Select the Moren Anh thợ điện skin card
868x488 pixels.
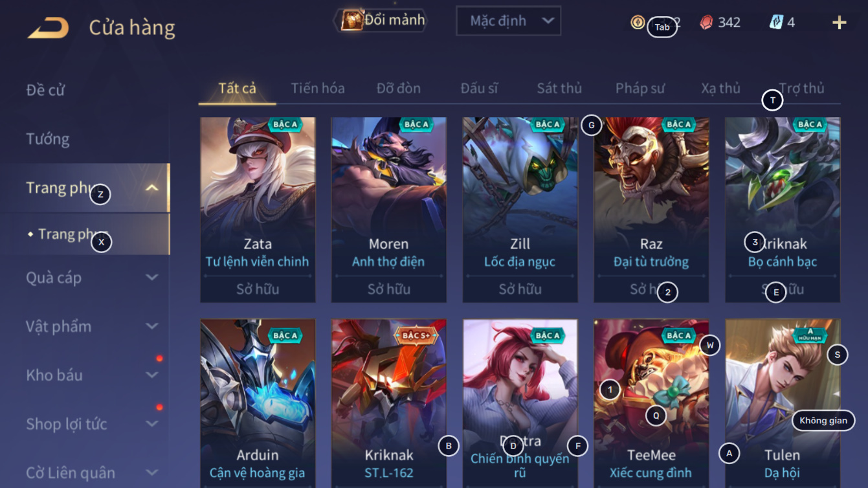[389, 210]
